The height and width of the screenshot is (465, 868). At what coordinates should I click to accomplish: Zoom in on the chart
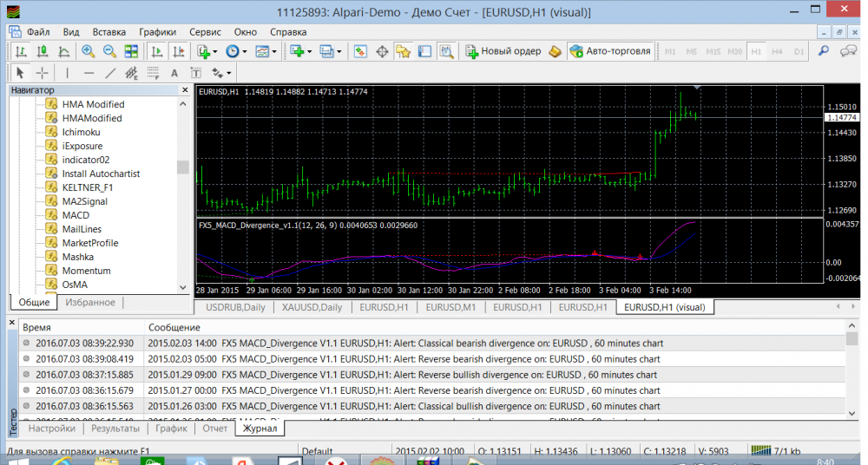[x=89, y=51]
